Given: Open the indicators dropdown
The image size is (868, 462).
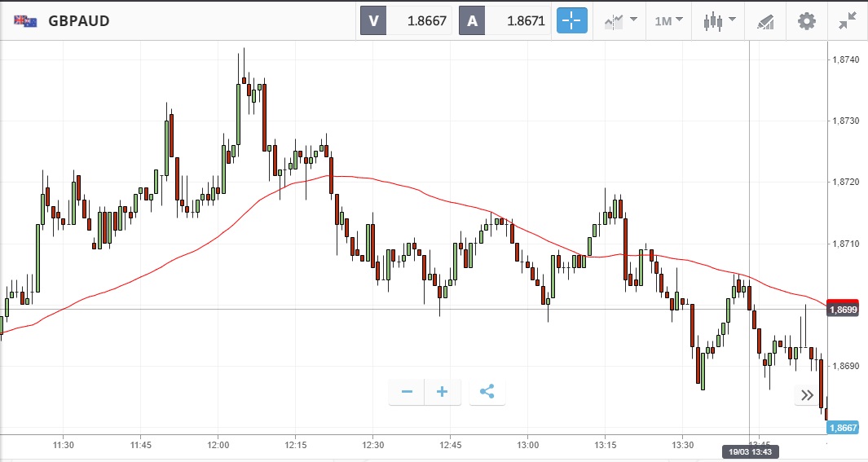Looking at the screenshot, I should pos(620,20).
